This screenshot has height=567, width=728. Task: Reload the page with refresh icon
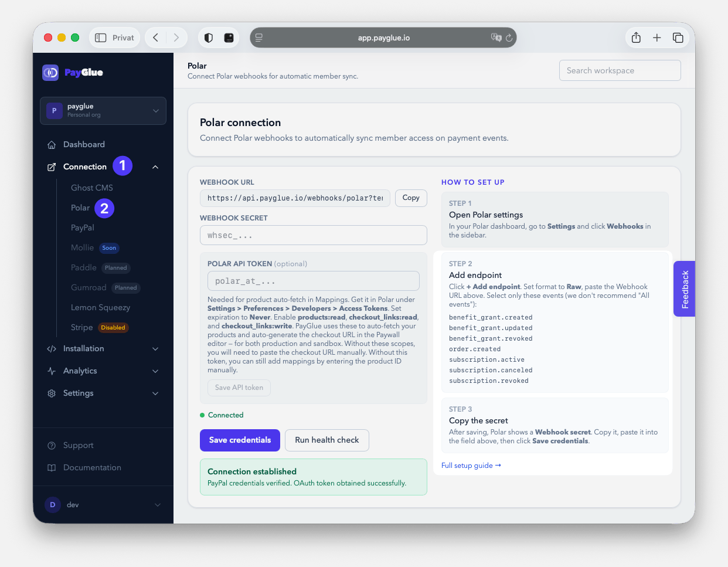[509, 38]
